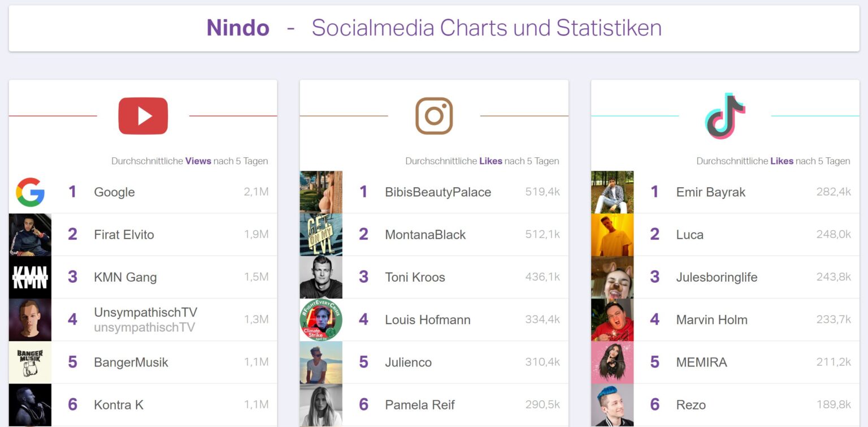Click the Kontra K profile image
The image size is (868, 427).
30,404
